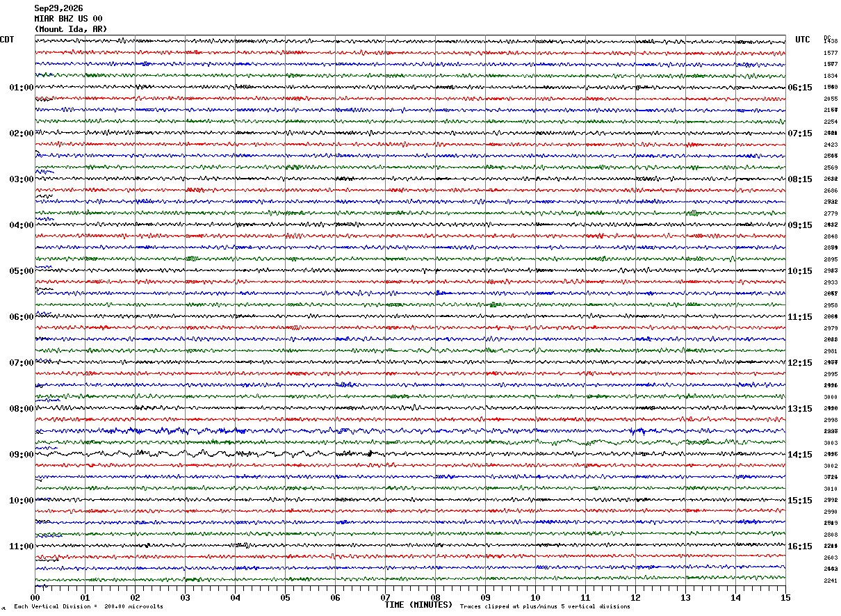This screenshot has height=616, width=841.
Task: Click minute tick 15 on time axis
Action: tap(785, 597)
